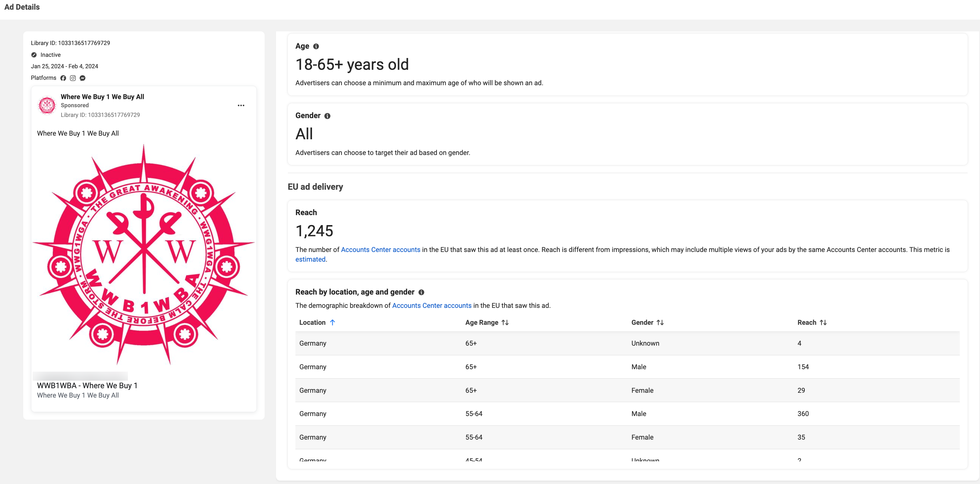Image resolution: width=980 pixels, height=484 pixels.
Task: Open the ad's three-dot options menu
Action: pos(241,105)
